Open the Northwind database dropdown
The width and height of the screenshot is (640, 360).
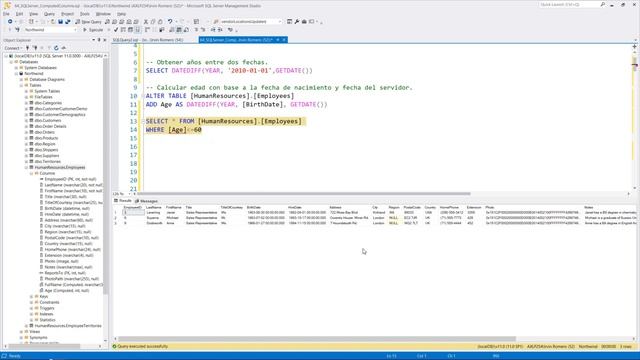[x=75, y=30]
